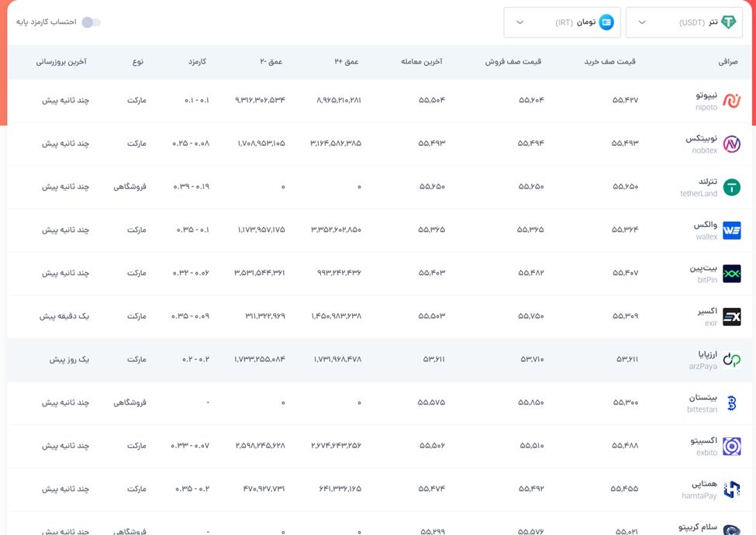
Task: Click the bitPin exchange logo icon
Action: tap(731, 274)
